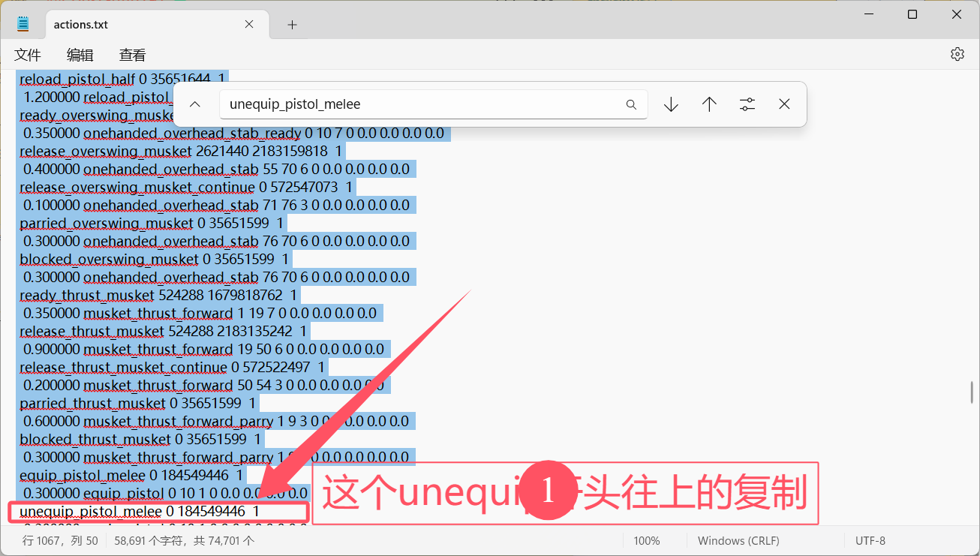Open the 文件 menu
The image size is (980, 556).
(28, 55)
